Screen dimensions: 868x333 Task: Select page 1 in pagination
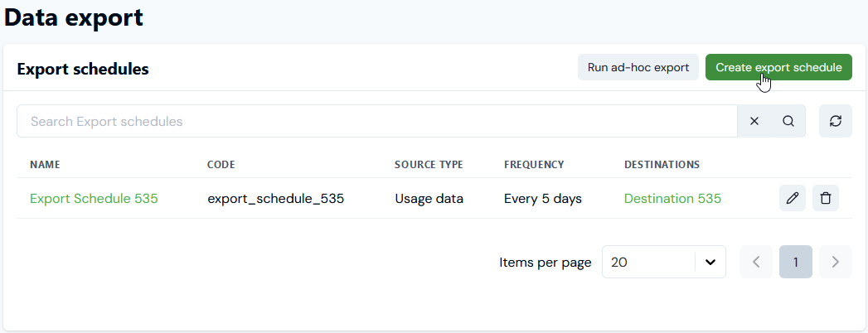point(796,262)
